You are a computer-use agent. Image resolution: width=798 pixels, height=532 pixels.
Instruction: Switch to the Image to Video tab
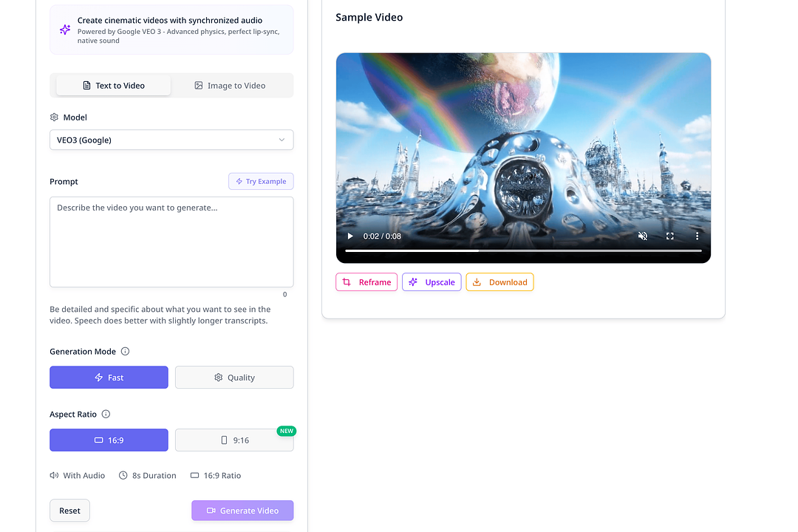pos(231,85)
